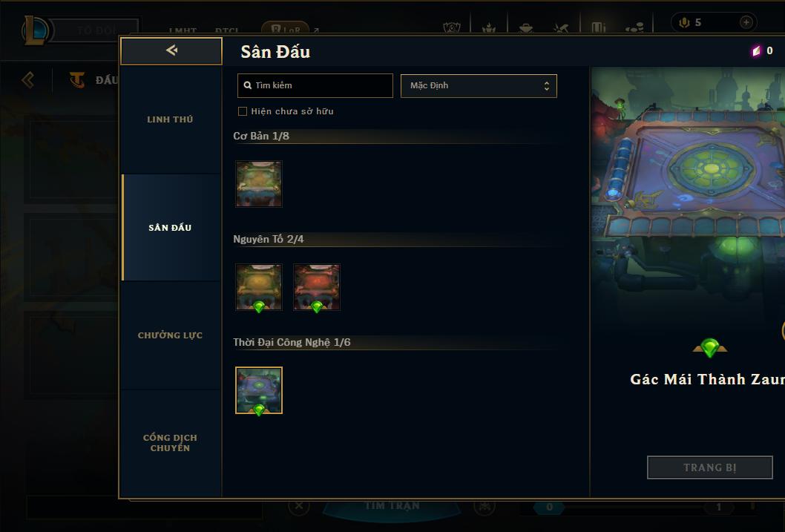Toggle the Hiện chưa sở hữu checkbox
This screenshot has height=532, width=785.
[x=243, y=111]
